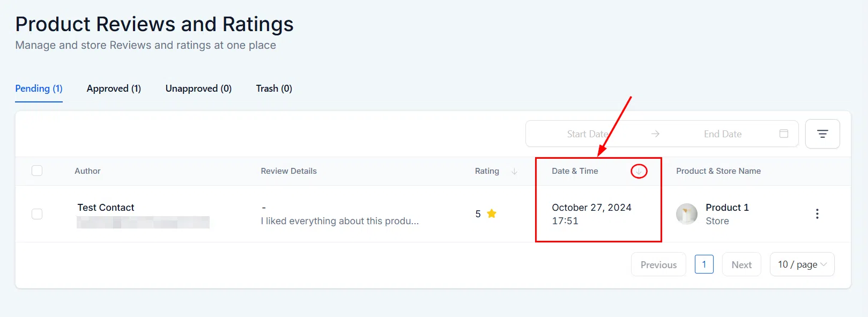Screen dimensions: 868x317
Task: Click the Next page button
Action: (741, 264)
